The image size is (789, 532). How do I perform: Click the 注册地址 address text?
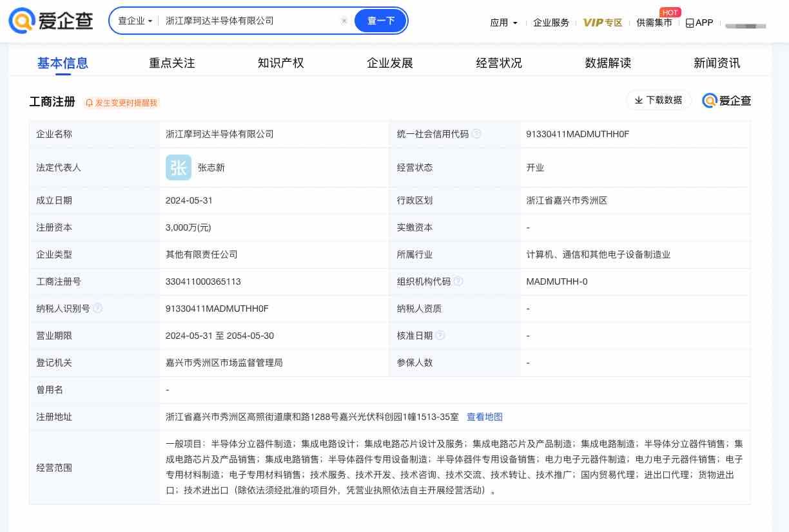tap(312, 417)
